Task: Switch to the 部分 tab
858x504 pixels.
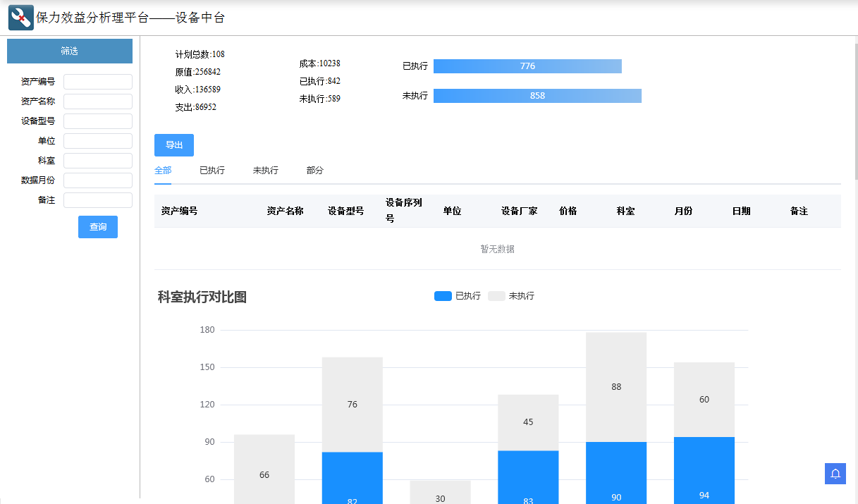Action: point(315,171)
